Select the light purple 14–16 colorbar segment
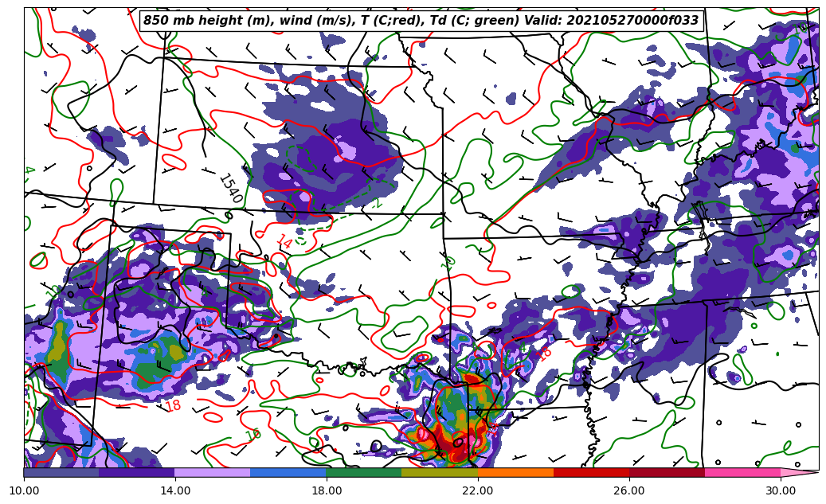826x504 pixels. 213,472
